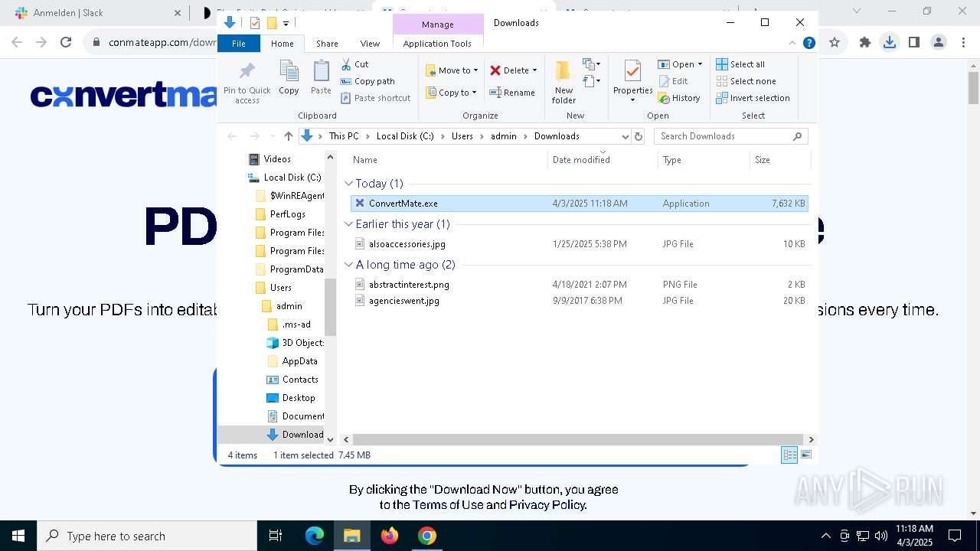Viewport: 980px width, 551px height.
Task: Click Edit in the ribbon
Action: [673, 81]
